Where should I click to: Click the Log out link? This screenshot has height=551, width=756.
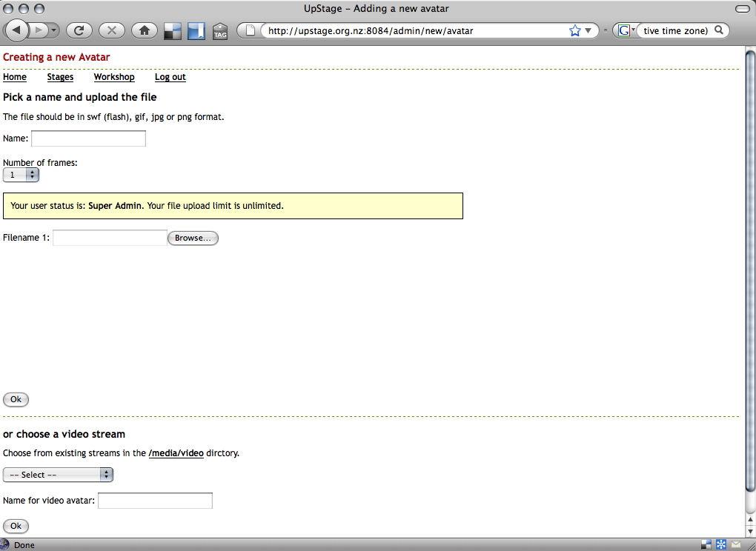(170, 77)
